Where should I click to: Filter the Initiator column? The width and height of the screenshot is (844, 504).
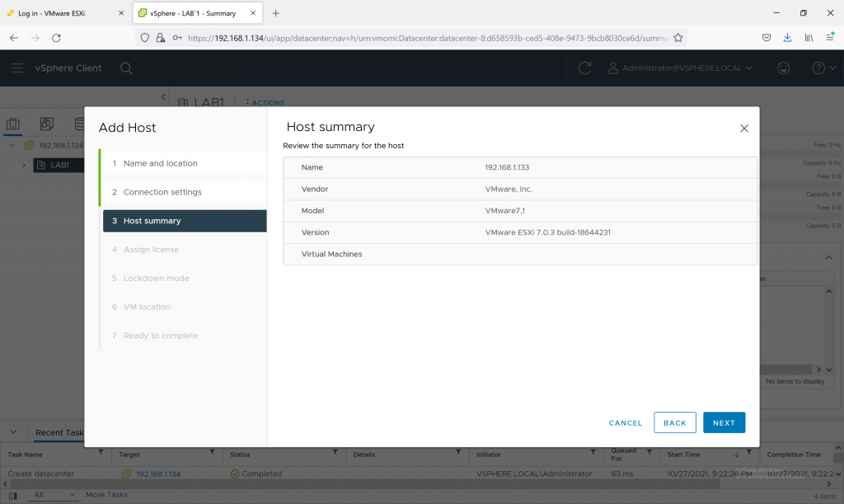(x=593, y=452)
